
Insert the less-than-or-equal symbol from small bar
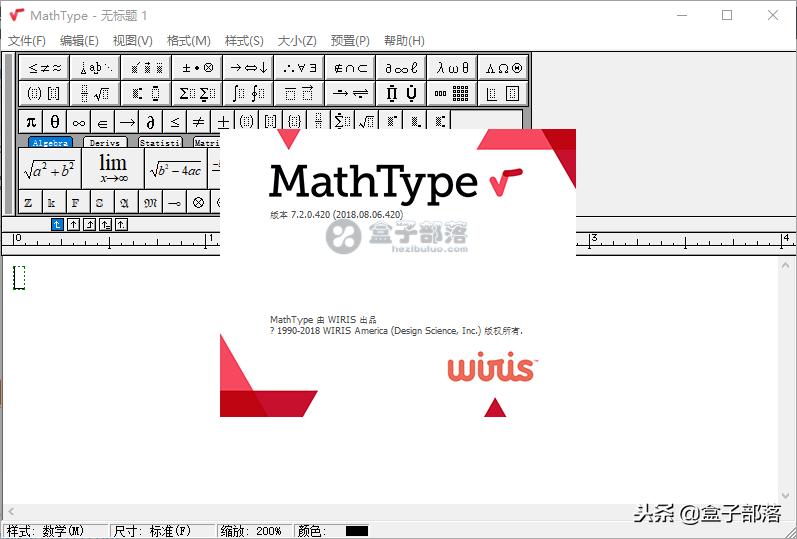(x=175, y=122)
